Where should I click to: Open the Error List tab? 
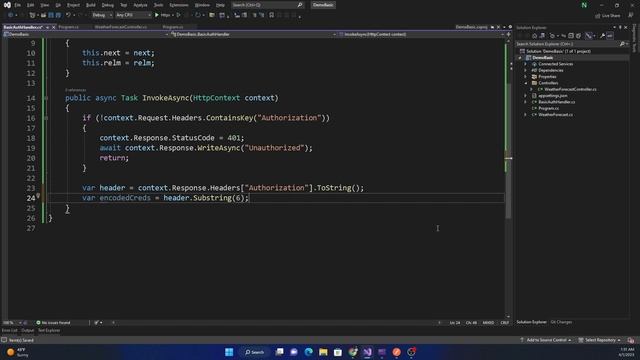coord(9,330)
